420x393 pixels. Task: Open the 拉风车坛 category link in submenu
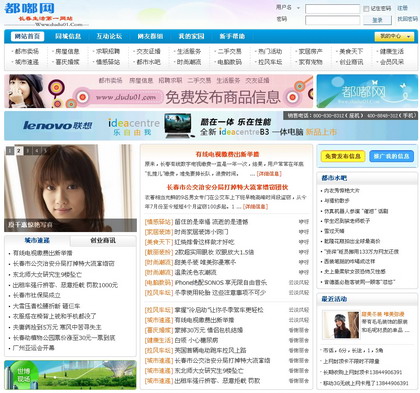(x=270, y=62)
